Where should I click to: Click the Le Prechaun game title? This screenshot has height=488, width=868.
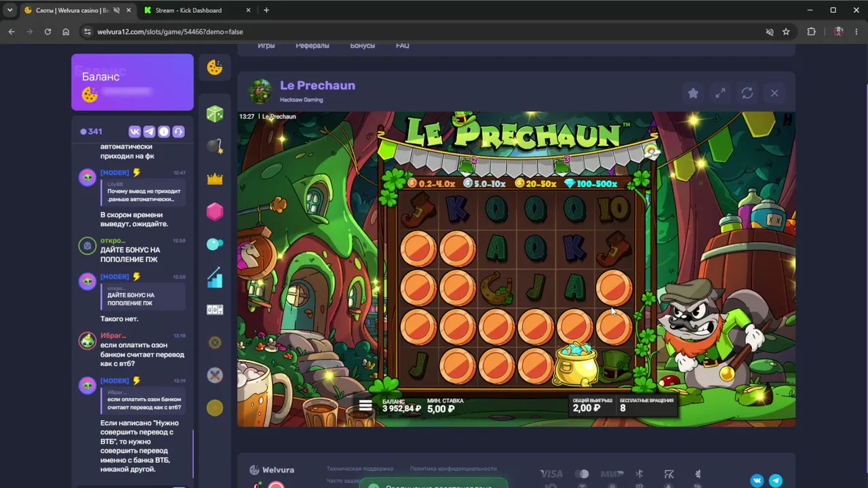coord(317,85)
